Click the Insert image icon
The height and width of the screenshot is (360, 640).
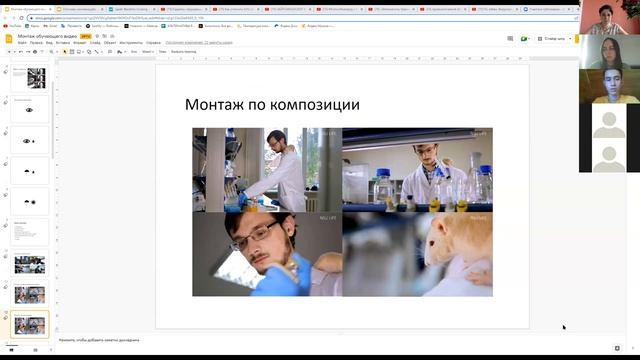click(x=79, y=52)
